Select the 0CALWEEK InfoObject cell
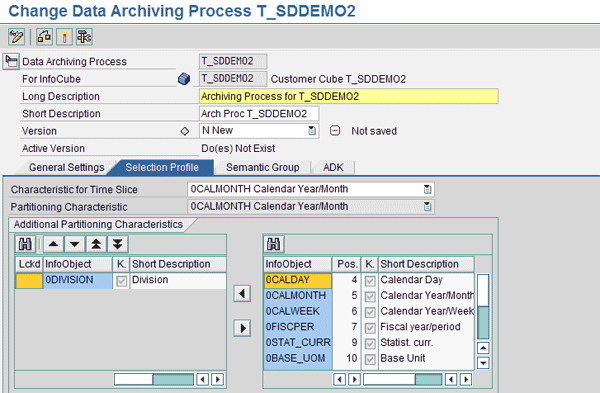The image size is (600, 393). click(298, 311)
